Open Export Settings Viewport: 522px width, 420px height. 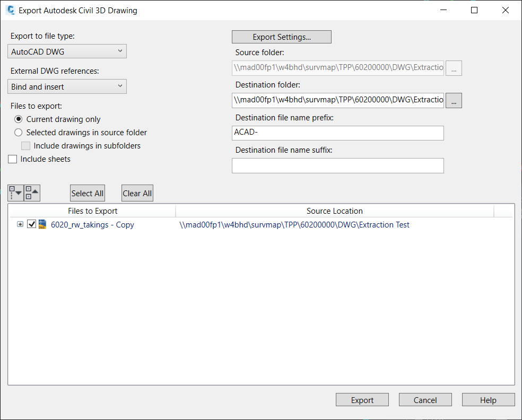pyautogui.click(x=281, y=37)
